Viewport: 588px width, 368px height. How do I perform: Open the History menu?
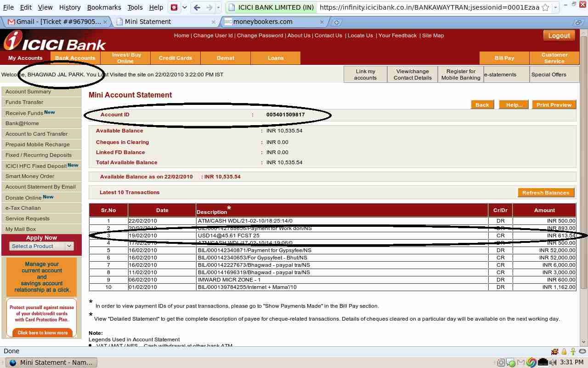70,7
